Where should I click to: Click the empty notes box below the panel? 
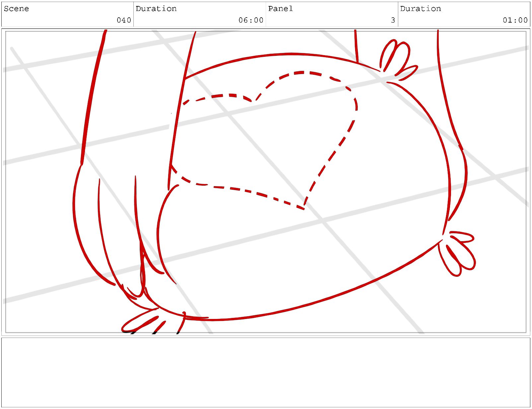tap(266, 372)
